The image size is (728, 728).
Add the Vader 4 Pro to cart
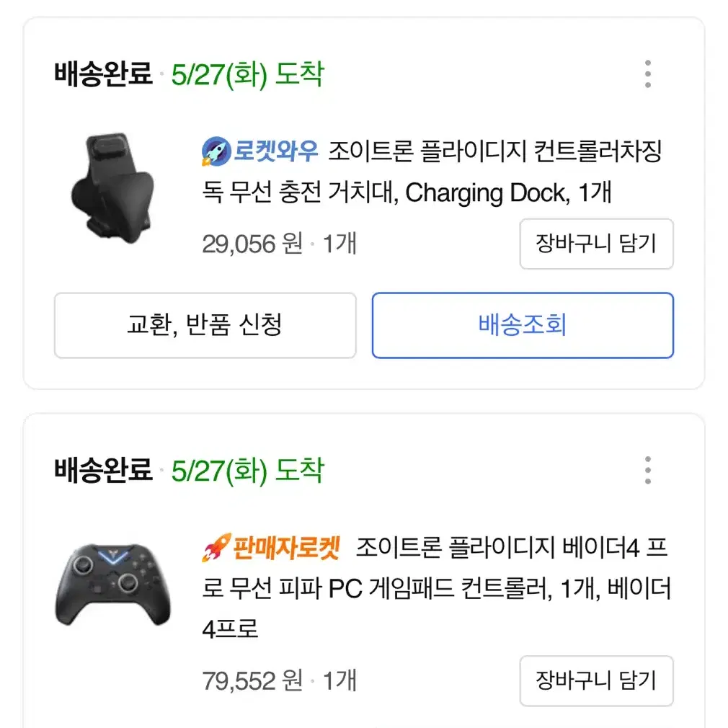596,680
